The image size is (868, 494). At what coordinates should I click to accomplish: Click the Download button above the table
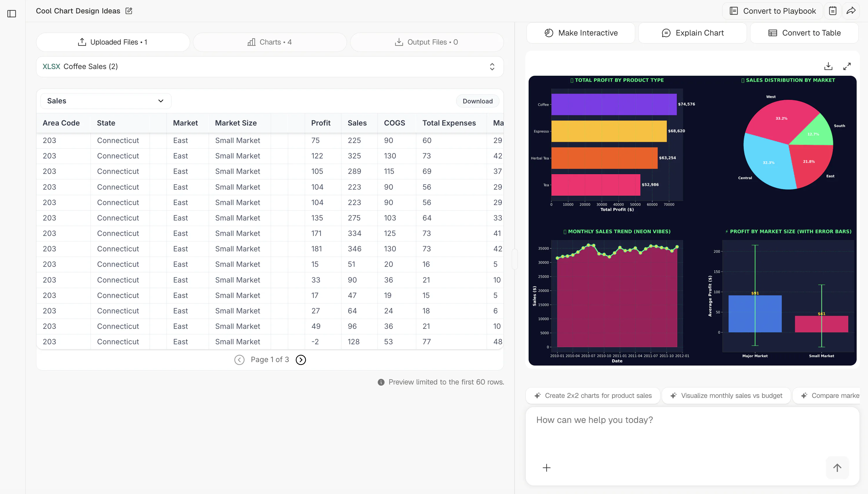[477, 101]
